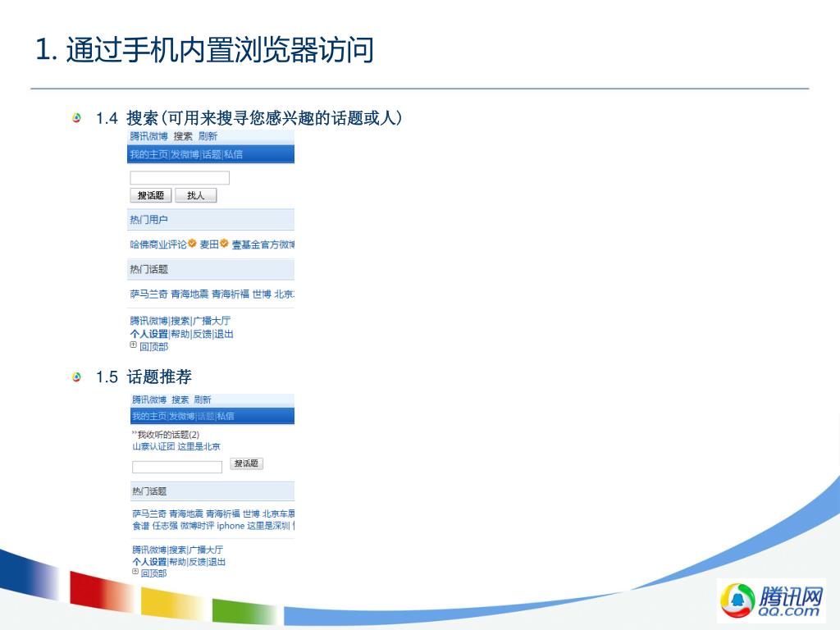Click verified badge next to 麦田
The width and height of the screenshot is (840, 630).
pyautogui.click(x=224, y=243)
